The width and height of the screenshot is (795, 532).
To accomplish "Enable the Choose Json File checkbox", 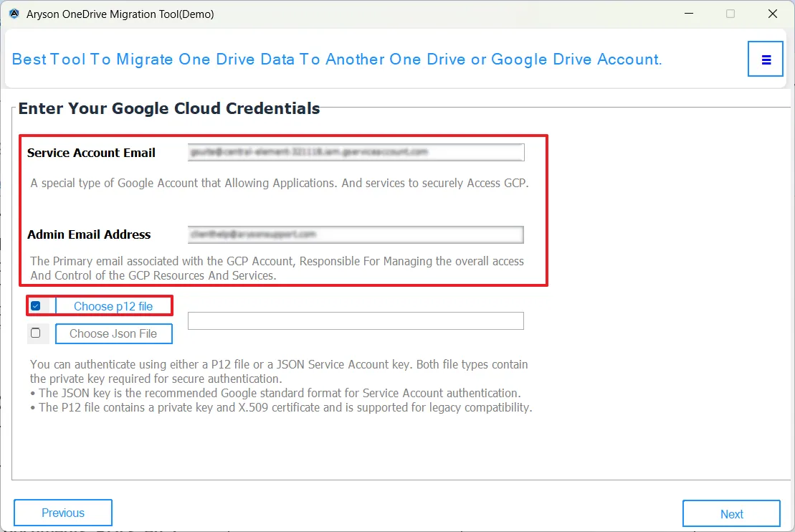I will (x=36, y=333).
